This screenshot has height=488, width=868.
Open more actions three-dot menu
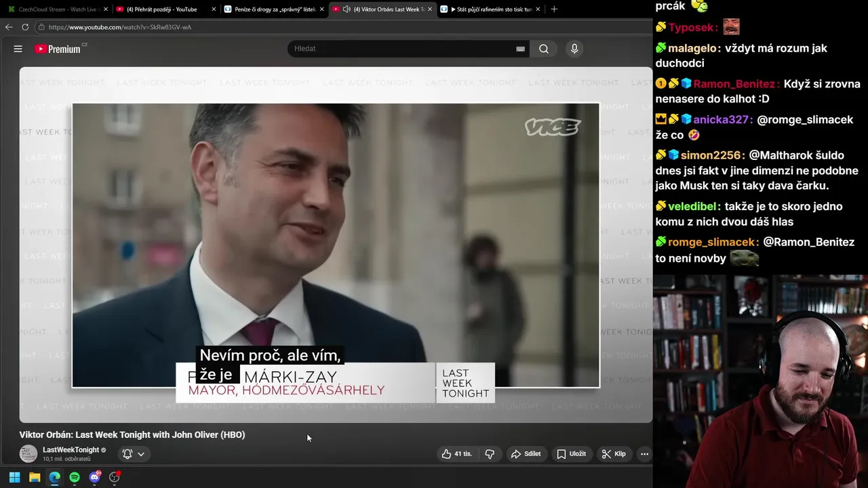644,454
